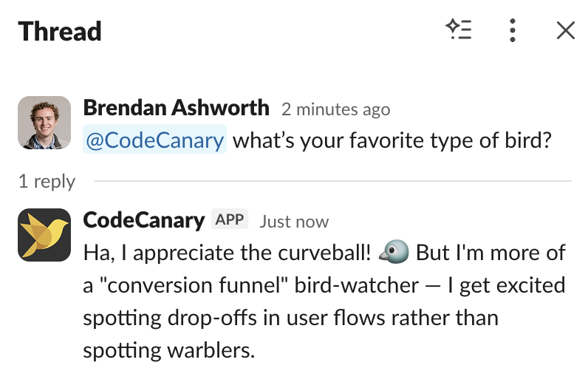The image size is (588, 368).
Task: Click Brendan Ashworth's profile photo
Action: click(x=44, y=123)
